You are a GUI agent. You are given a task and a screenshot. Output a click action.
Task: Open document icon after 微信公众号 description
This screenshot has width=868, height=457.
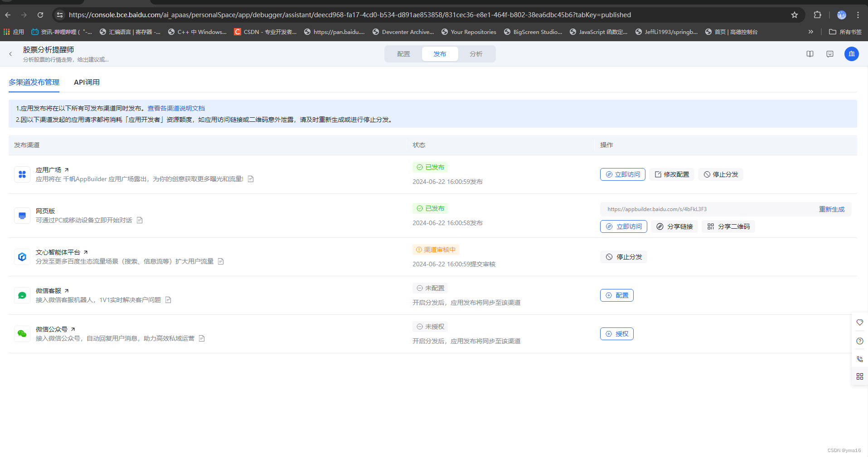202,338
